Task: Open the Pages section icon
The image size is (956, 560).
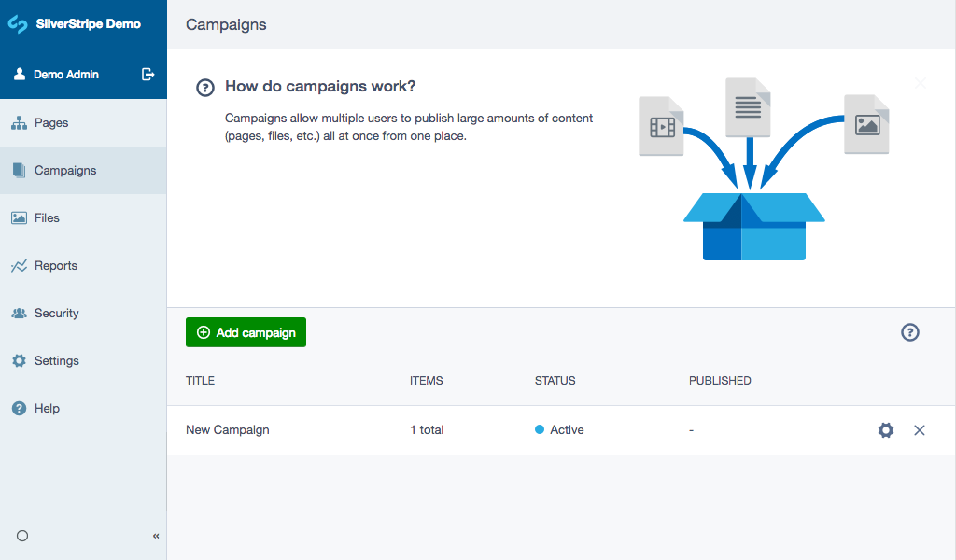Action: click(21, 122)
